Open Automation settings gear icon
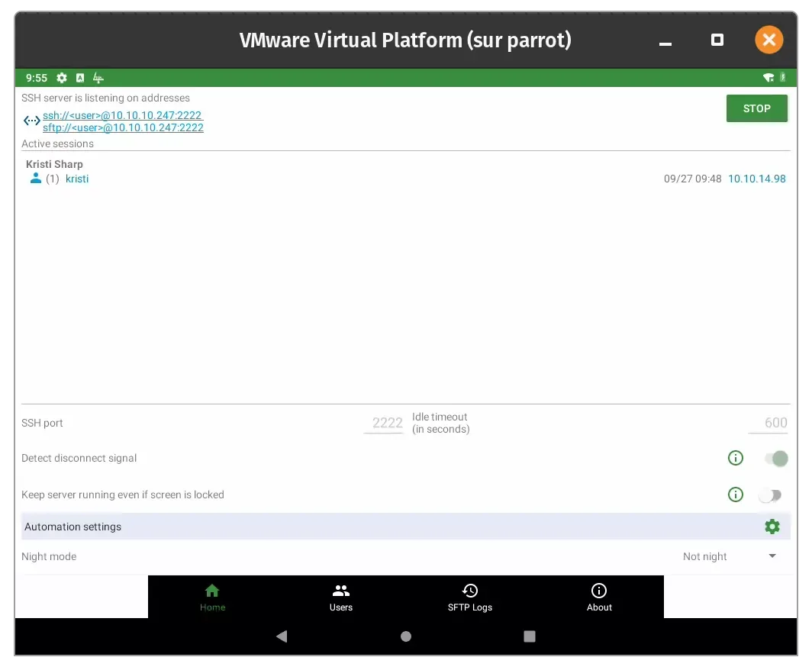This screenshot has height=670, width=812. click(772, 527)
